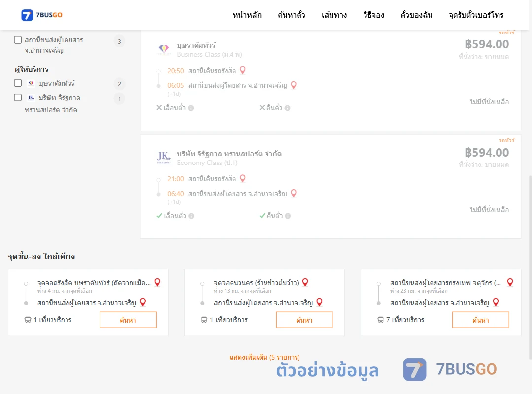
Task: Go to หน้าหลัก in top navigation
Action: [x=247, y=15]
